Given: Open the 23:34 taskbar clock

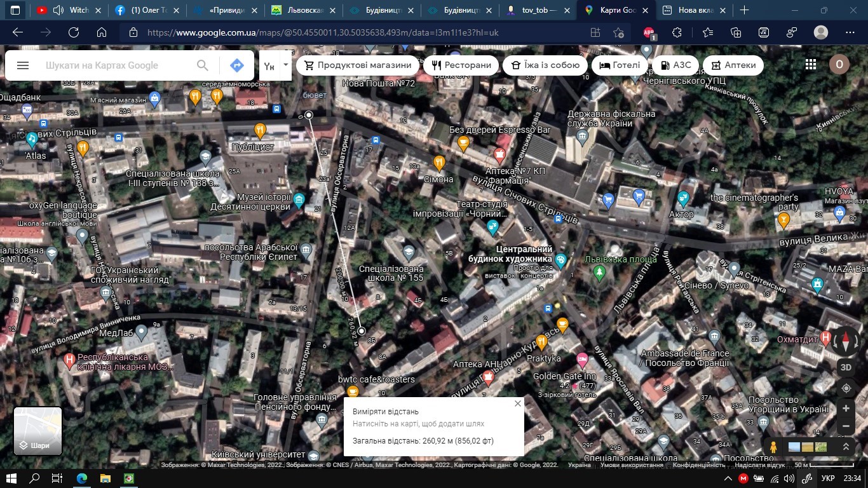Looking at the screenshot, I should (853, 478).
